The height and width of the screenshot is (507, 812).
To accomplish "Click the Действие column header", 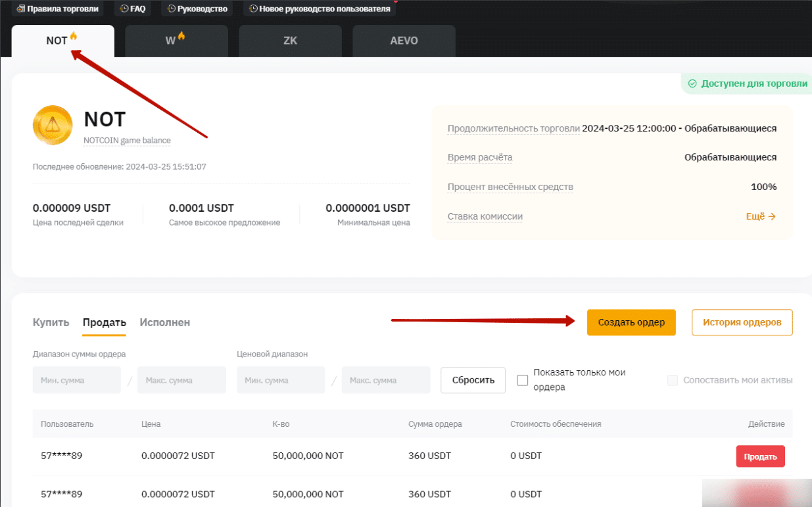I will pyautogui.click(x=767, y=424).
